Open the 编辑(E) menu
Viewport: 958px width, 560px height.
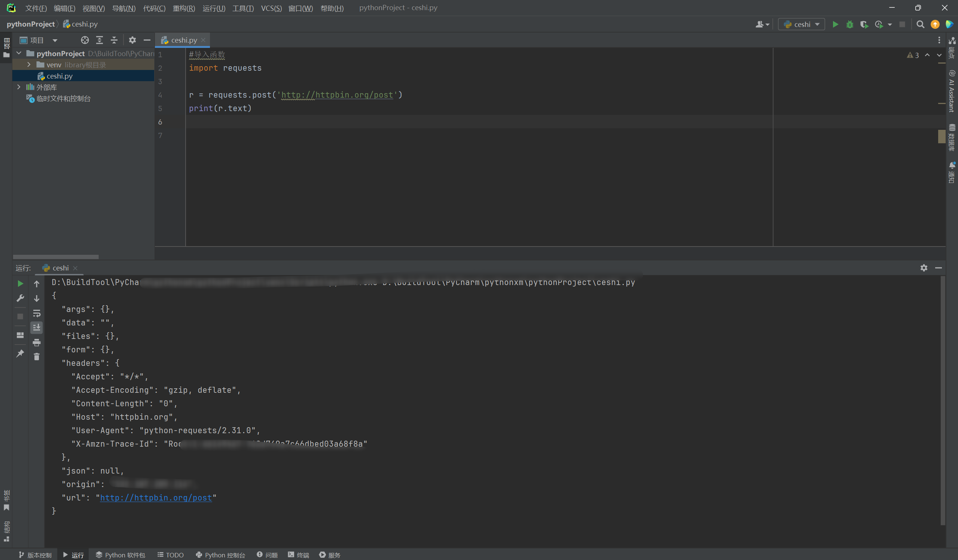click(65, 8)
